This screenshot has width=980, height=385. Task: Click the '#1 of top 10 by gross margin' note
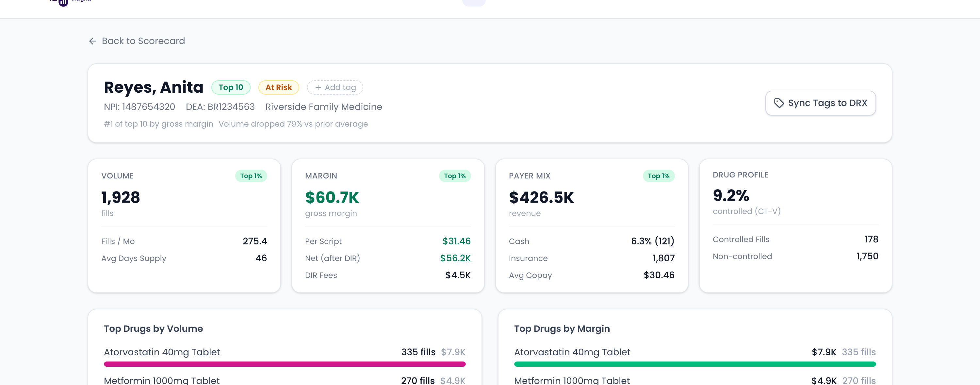[159, 124]
